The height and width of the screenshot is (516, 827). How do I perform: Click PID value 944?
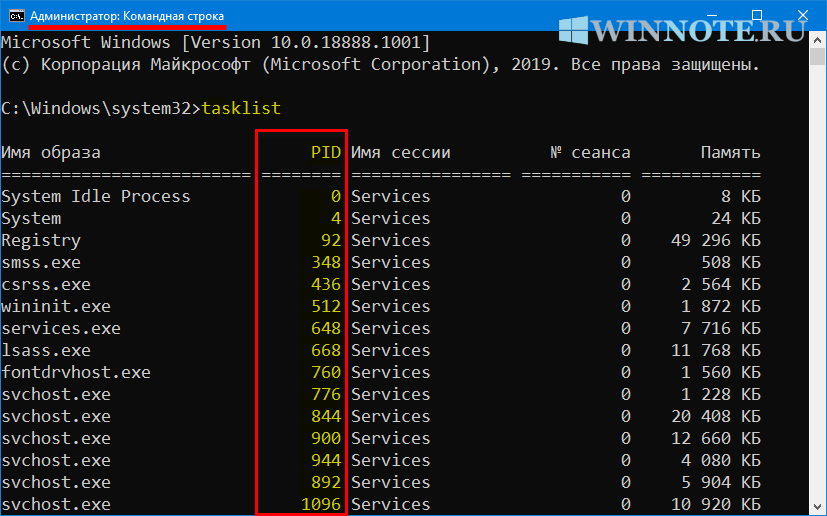point(326,460)
